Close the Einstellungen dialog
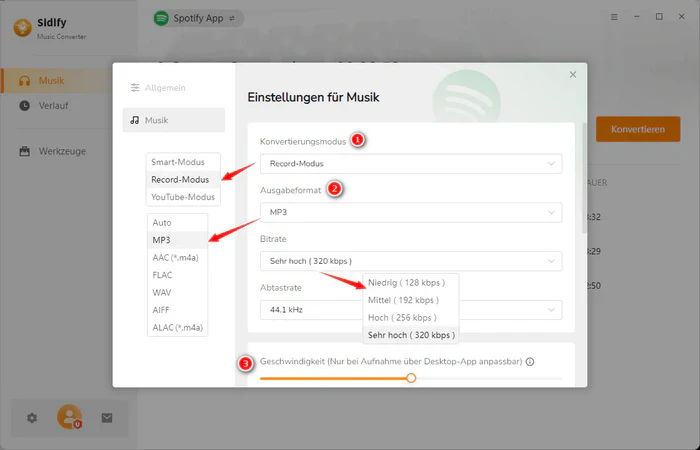This screenshot has width=700, height=450. pyautogui.click(x=573, y=75)
